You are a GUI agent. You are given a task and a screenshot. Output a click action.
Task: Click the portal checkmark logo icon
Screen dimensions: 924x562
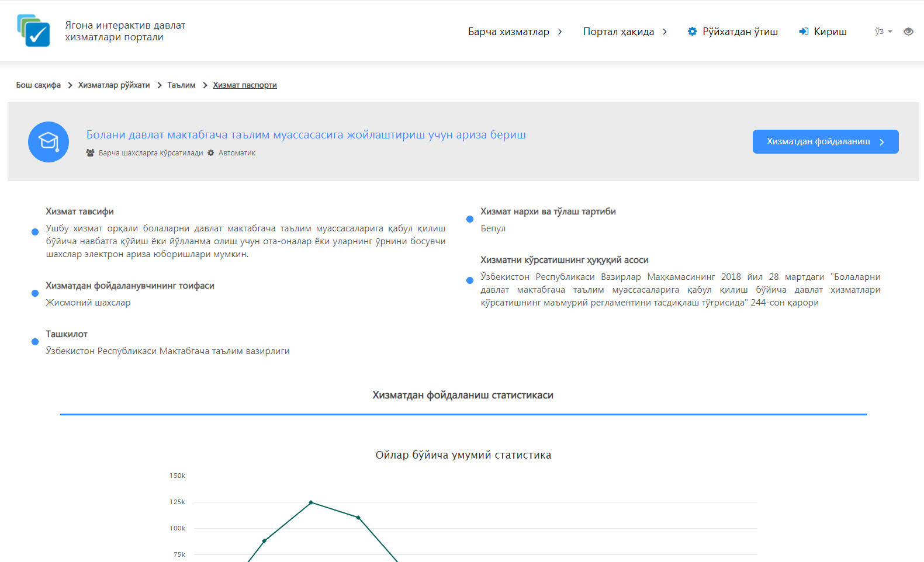coord(33,31)
